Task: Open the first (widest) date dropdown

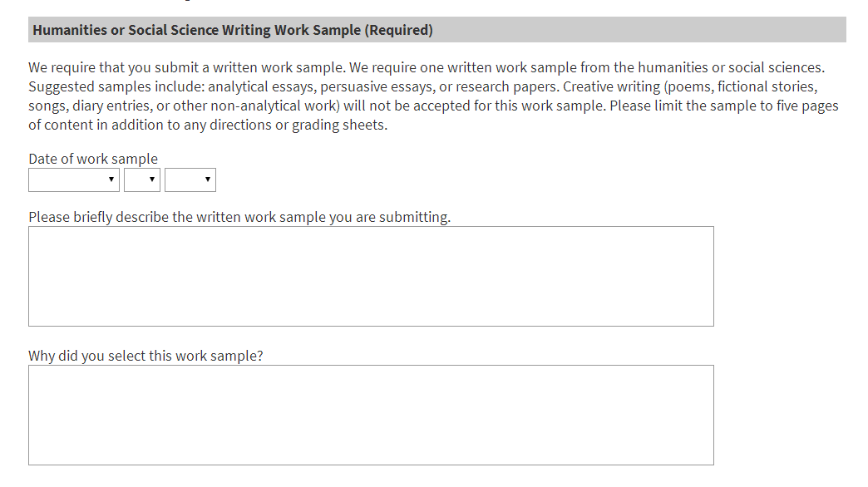Action: (x=74, y=180)
